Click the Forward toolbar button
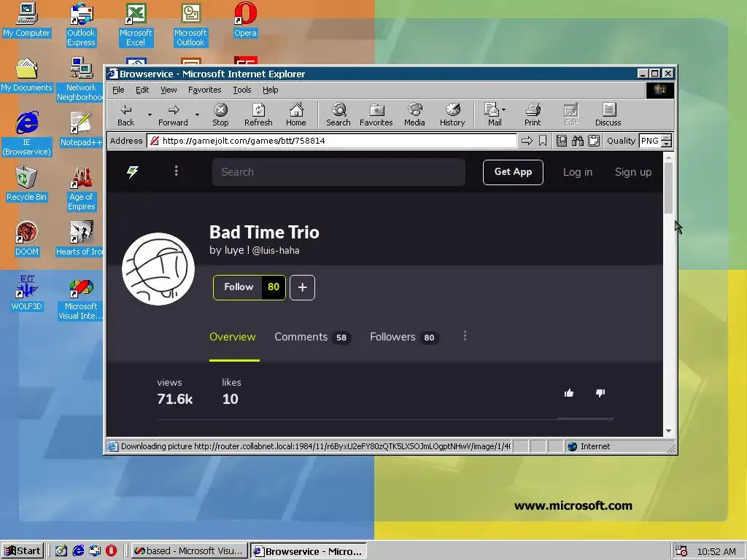Image resolution: width=747 pixels, height=560 pixels. point(173,115)
